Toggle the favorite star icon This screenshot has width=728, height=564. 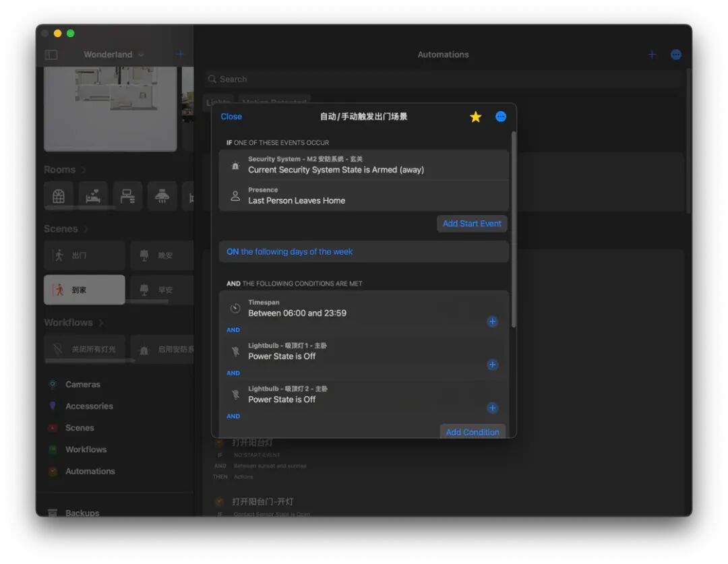coord(475,117)
